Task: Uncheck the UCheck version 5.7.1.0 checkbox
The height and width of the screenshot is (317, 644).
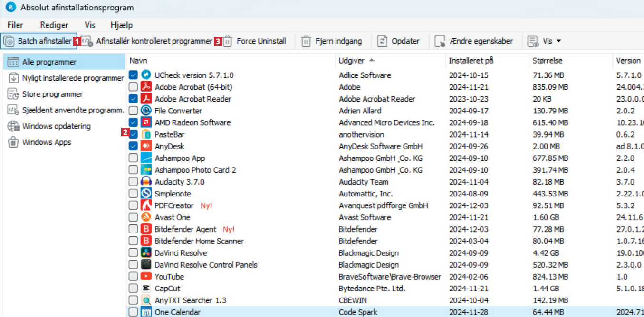Action: coord(133,75)
